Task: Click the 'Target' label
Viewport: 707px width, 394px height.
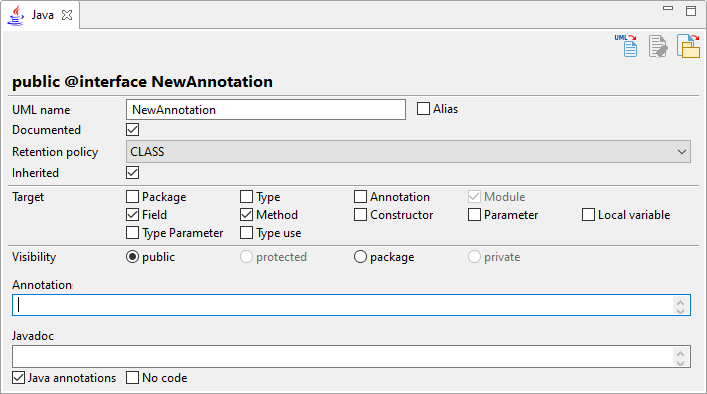Action: point(28,197)
